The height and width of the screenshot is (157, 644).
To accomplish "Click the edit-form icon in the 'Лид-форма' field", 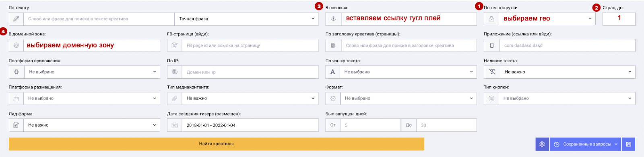I will (16, 125).
